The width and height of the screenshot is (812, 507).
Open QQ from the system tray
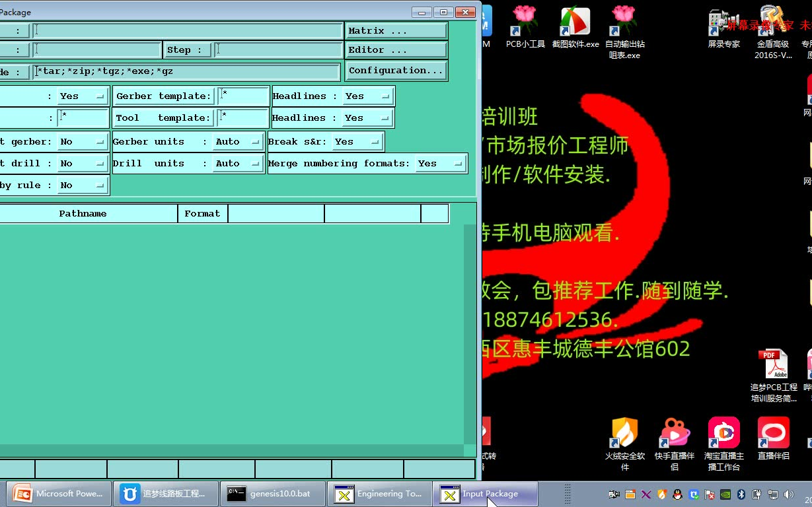point(677,494)
